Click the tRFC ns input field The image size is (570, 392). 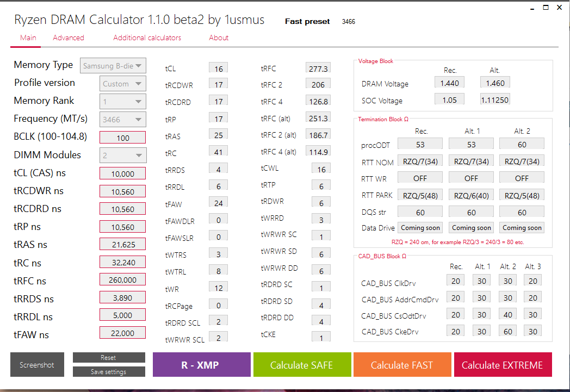[x=123, y=280]
